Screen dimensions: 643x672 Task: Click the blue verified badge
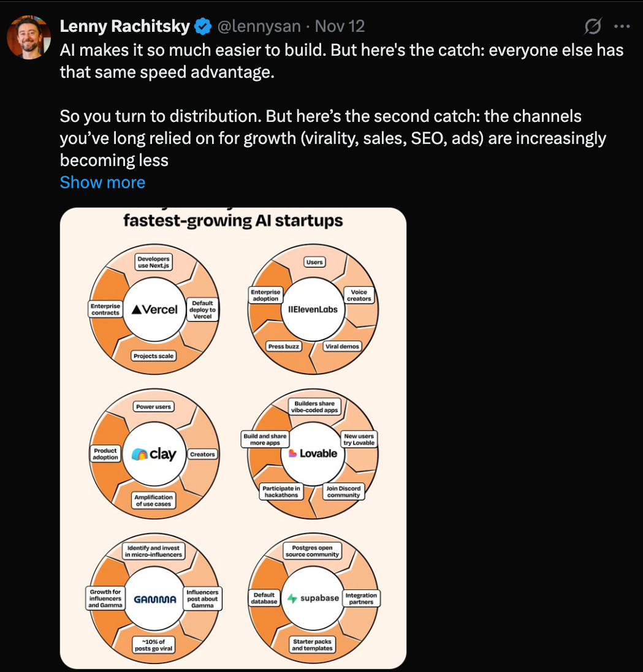[203, 26]
